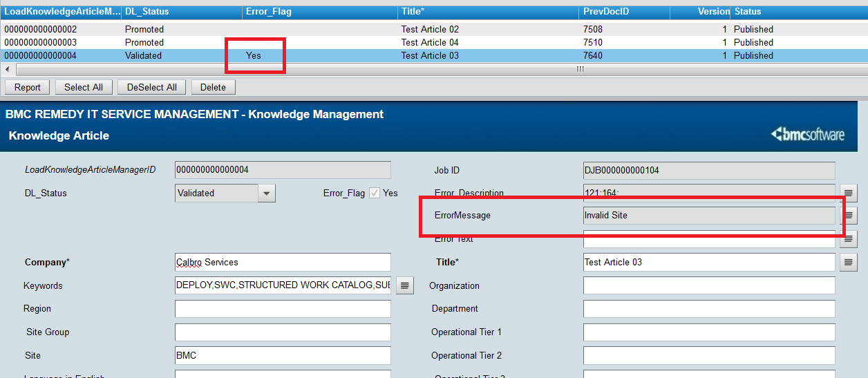Sort by PrevDocID column header
Screen dimensions: 868x378
click(625, 12)
